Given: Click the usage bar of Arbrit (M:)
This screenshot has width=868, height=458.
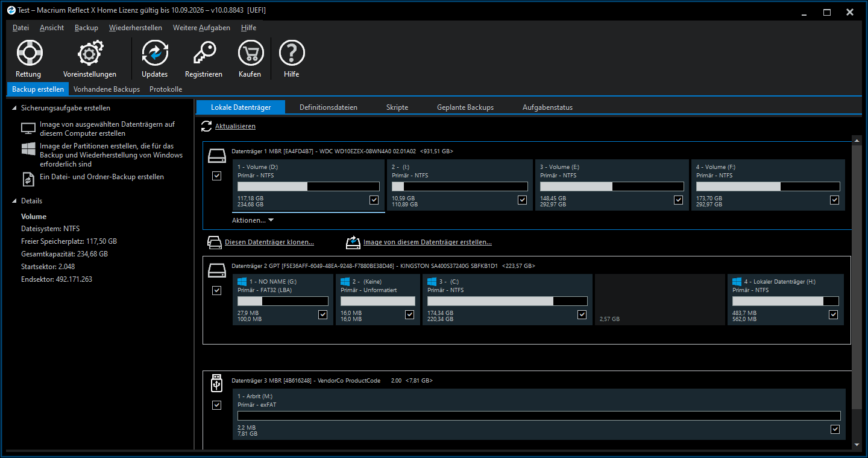Looking at the screenshot, I should point(539,416).
